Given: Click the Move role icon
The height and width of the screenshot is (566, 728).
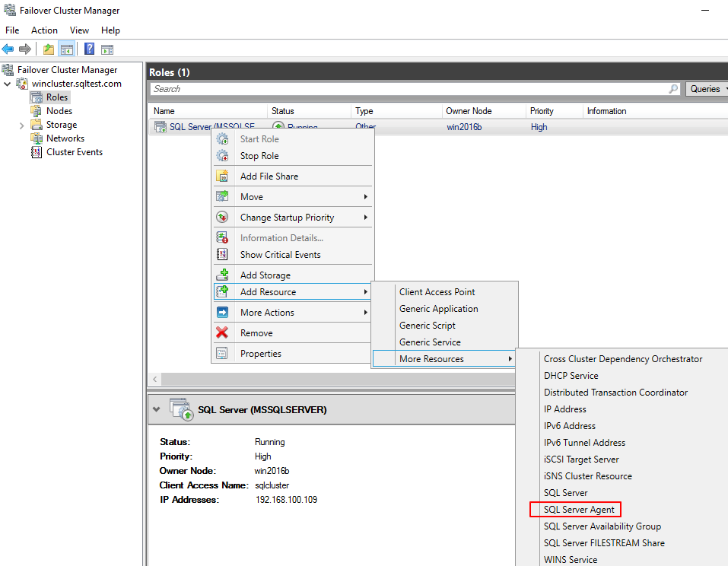Looking at the screenshot, I should tap(222, 196).
